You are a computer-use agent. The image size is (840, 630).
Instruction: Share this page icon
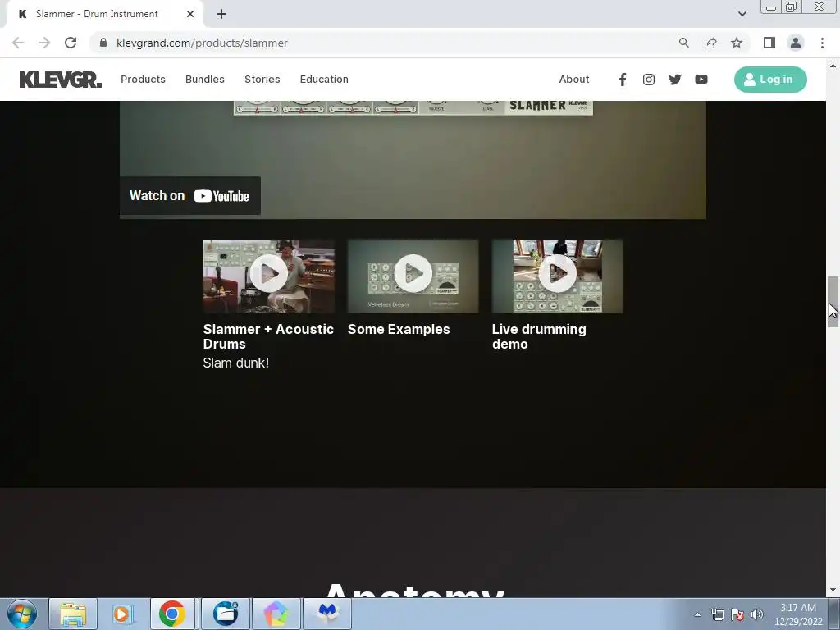click(x=710, y=43)
